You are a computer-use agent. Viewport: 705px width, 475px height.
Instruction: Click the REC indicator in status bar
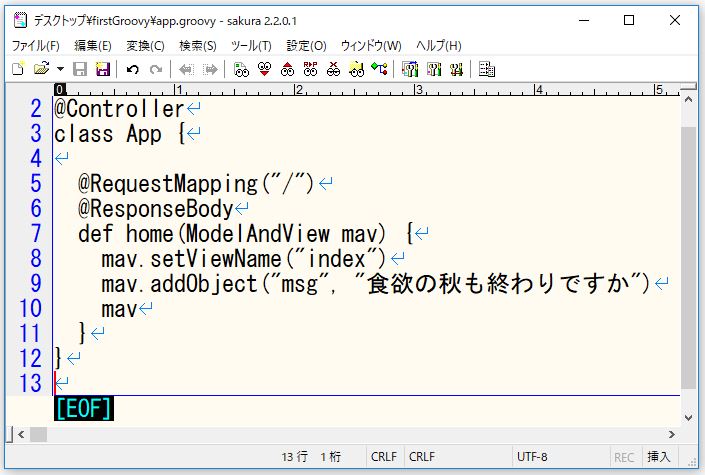tap(624, 457)
